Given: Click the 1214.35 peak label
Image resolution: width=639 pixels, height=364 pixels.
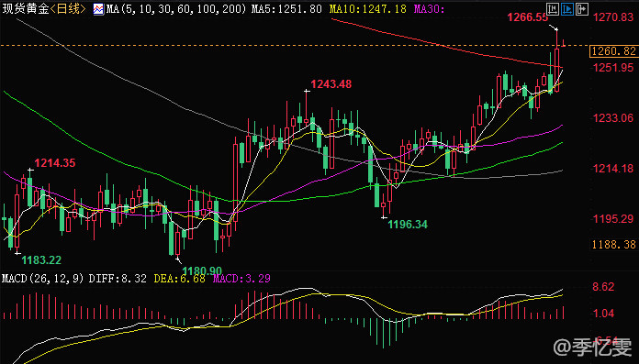Looking at the screenshot, I should [x=54, y=163].
